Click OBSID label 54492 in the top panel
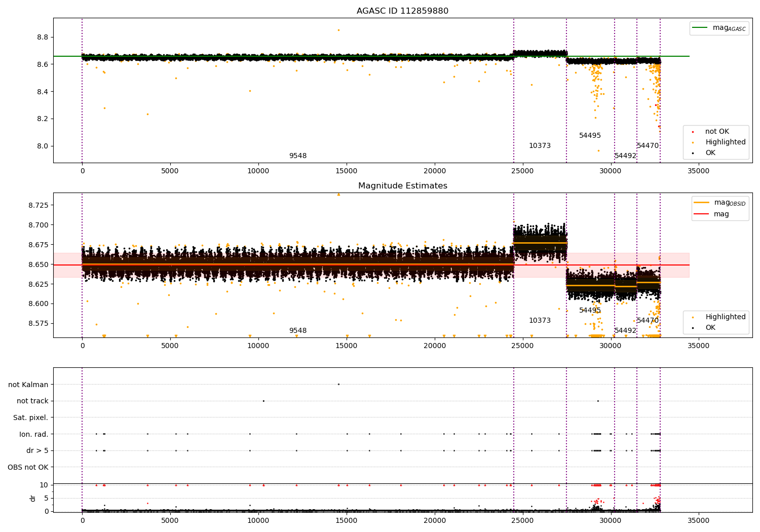 (x=625, y=156)
